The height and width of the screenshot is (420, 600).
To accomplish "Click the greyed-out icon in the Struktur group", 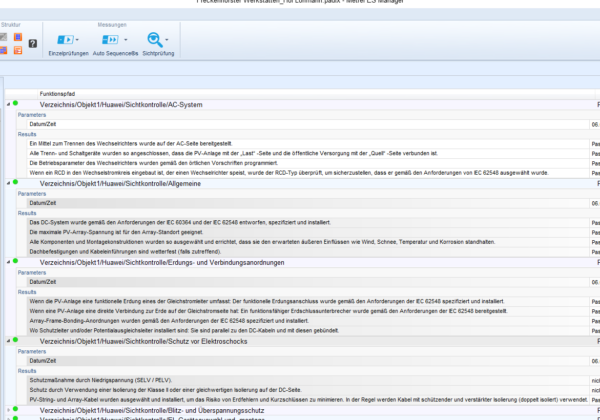I will point(3,37).
